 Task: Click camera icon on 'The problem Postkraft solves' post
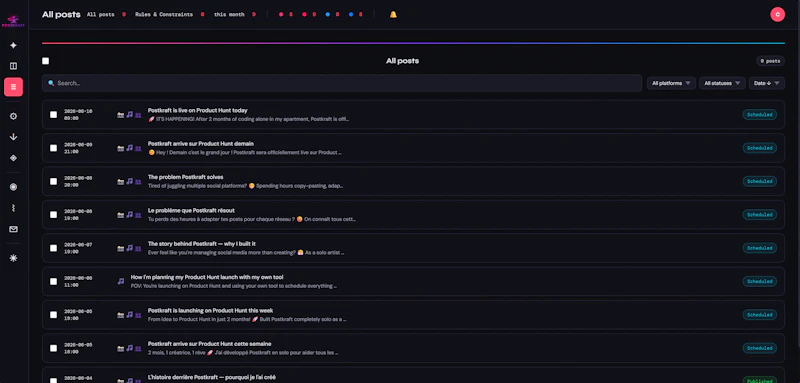(x=120, y=182)
